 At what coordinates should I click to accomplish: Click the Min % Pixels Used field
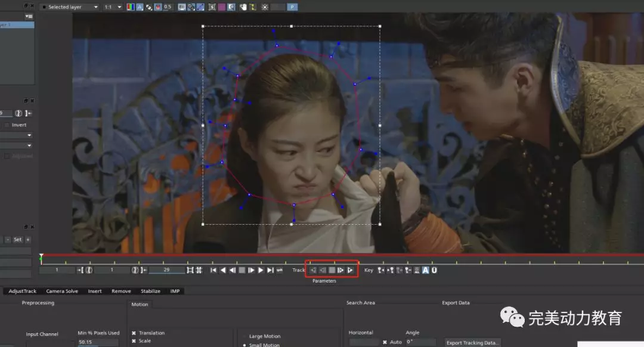[x=98, y=342]
